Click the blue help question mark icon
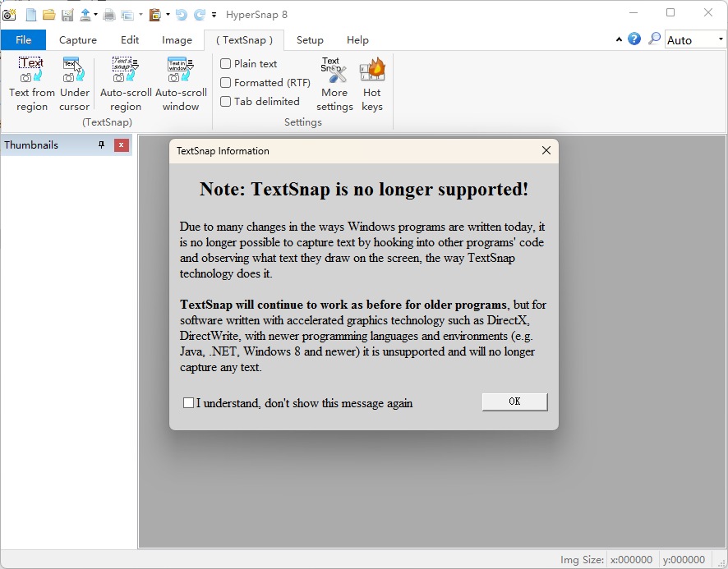This screenshot has height=569, width=728. coord(634,39)
